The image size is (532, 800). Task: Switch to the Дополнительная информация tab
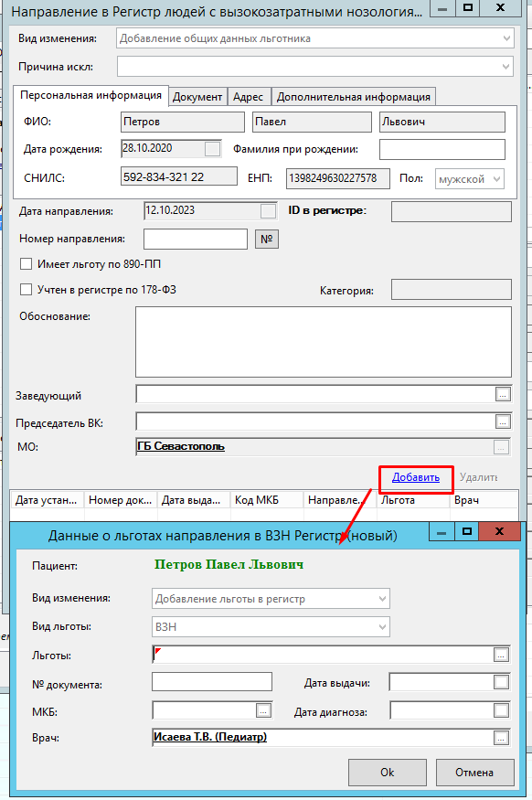(x=354, y=97)
